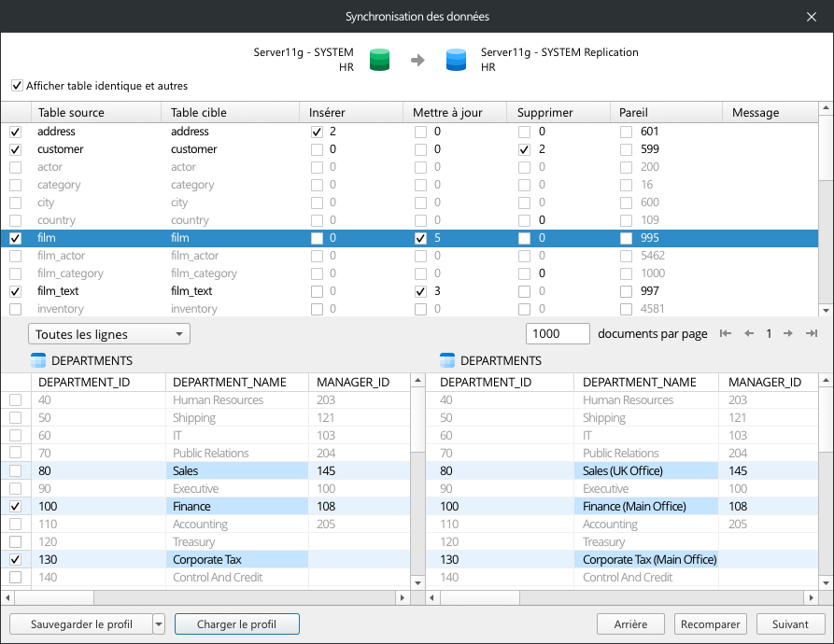Click the Sales (UK Office) target cell
Screen dimensions: 834x644
pyautogui.click(x=646, y=470)
